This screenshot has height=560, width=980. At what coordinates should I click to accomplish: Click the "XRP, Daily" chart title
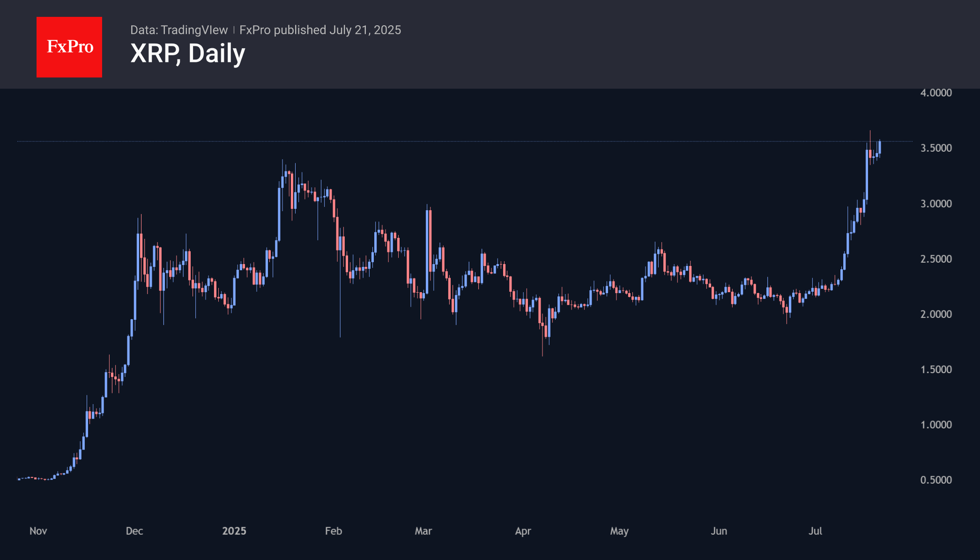[x=187, y=53]
